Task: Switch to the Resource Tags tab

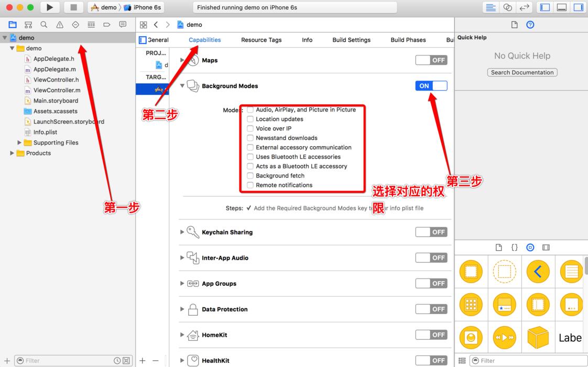Action: pos(262,40)
